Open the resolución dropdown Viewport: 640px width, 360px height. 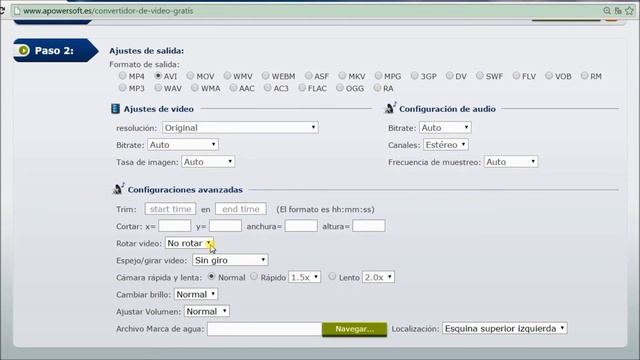240,128
